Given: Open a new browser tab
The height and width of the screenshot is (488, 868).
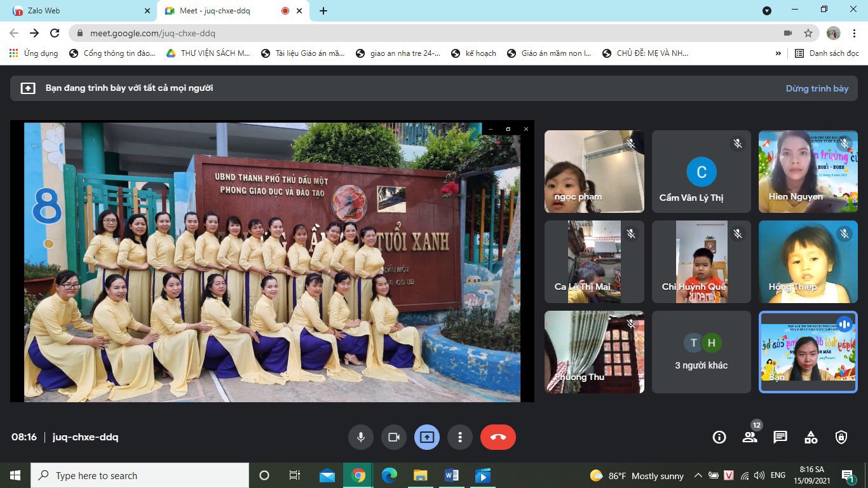Looking at the screenshot, I should pyautogui.click(x=323, y=11).
